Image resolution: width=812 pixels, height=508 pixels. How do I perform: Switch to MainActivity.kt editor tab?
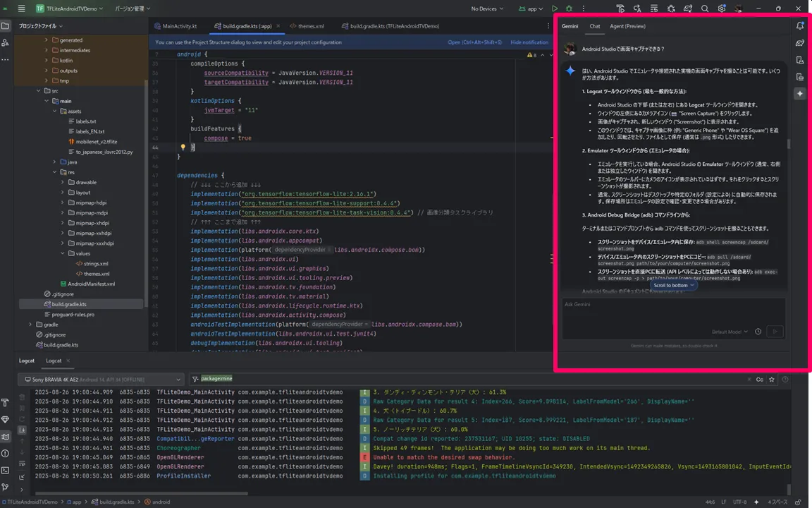[179, 26]
